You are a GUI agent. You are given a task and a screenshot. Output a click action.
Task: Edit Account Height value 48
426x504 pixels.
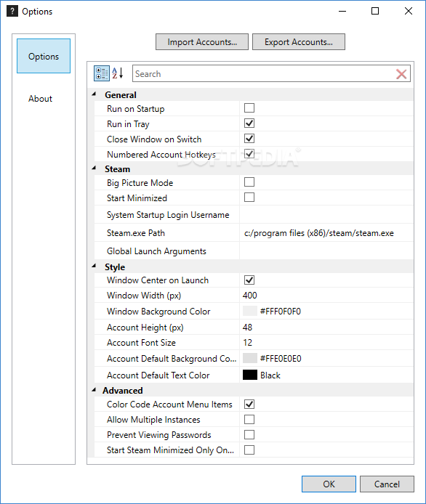326,328
